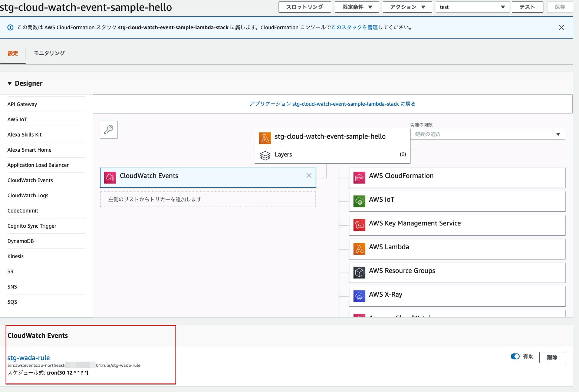The width and height of the screenshot is (579, 392).
Task: Disable the stg-wada-rule 有効 toggle
Action: tap(515, 356)
